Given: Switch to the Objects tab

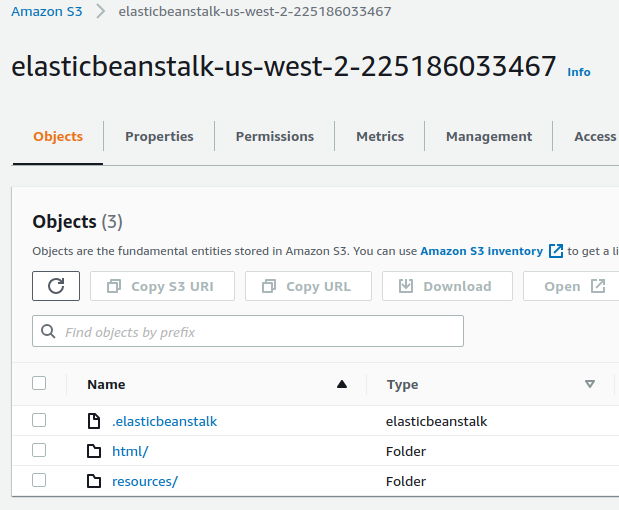Looking at the screenshot, I should pos(58,137).
